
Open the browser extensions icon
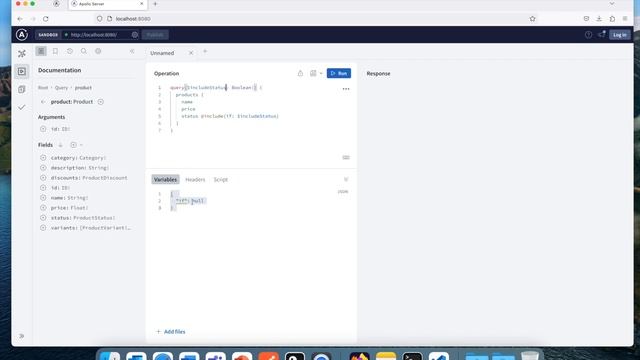click(612, 19)
